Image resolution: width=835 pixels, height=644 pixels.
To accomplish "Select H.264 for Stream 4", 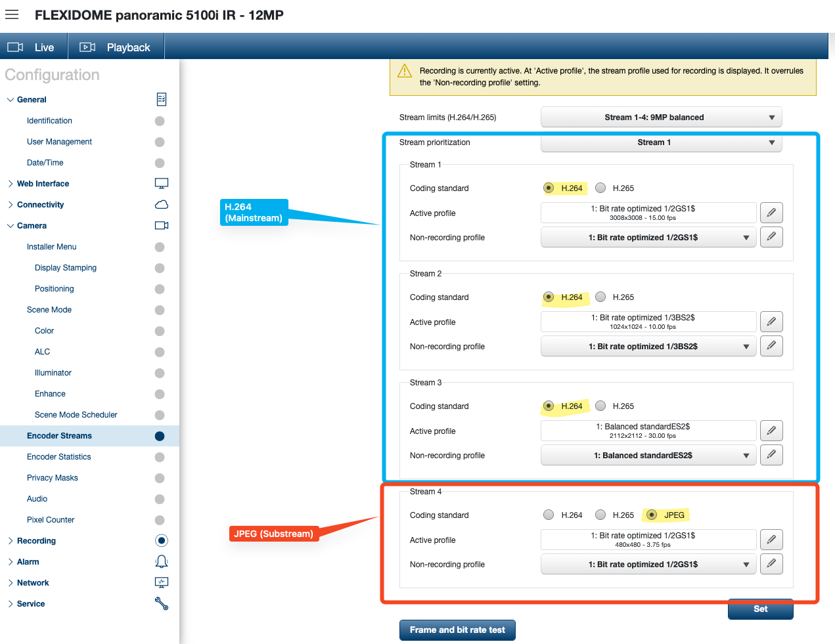I will pyautogui.click(x=549, y=515).
